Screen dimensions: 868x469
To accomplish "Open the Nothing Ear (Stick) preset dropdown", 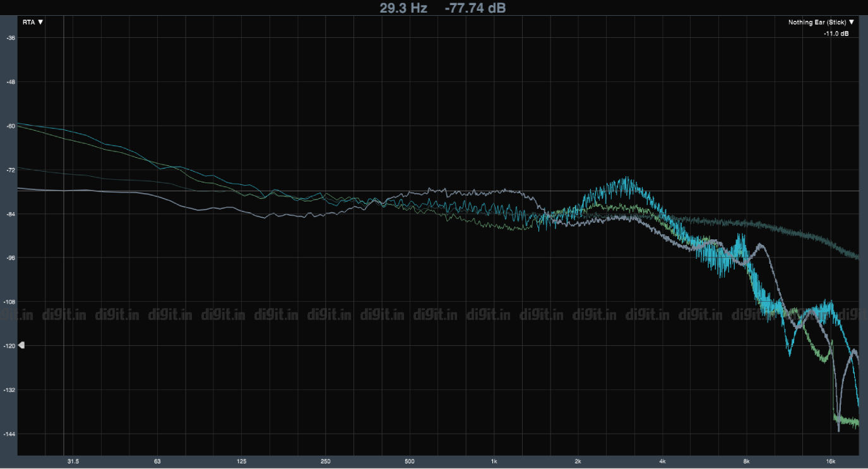I will pos(821,22).
